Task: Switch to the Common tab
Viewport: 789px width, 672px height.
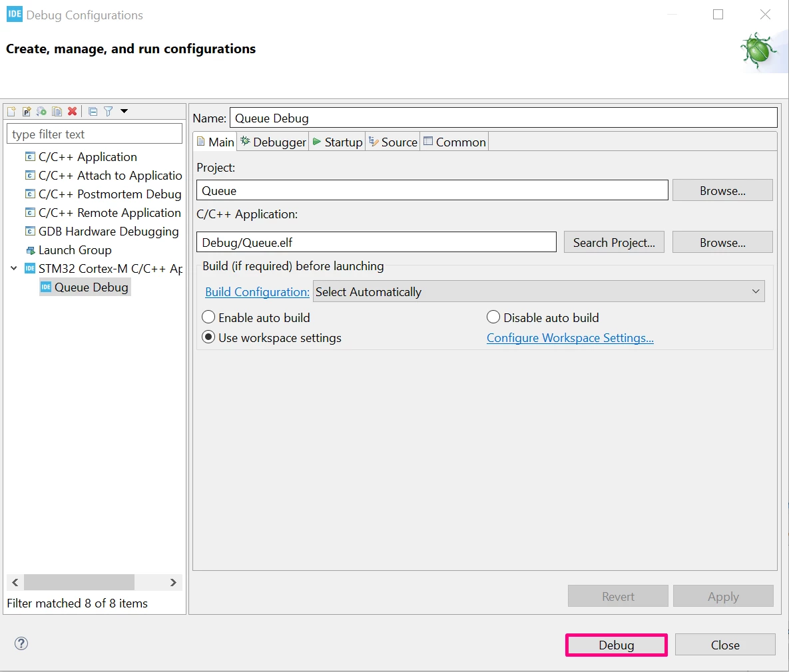Action: 455,142
